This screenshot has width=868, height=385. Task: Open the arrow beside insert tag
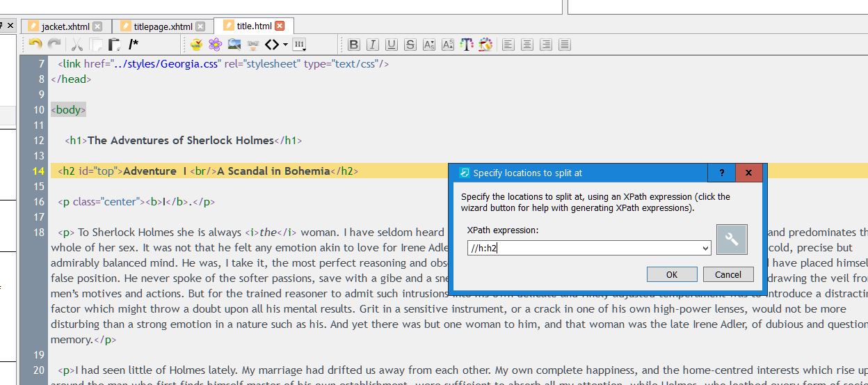click(285, 45)
